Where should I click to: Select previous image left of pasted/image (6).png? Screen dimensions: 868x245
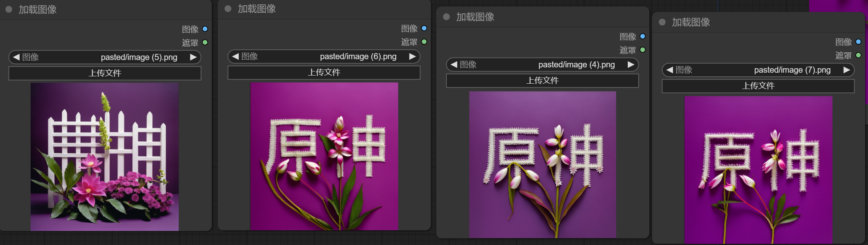[235, 56]
